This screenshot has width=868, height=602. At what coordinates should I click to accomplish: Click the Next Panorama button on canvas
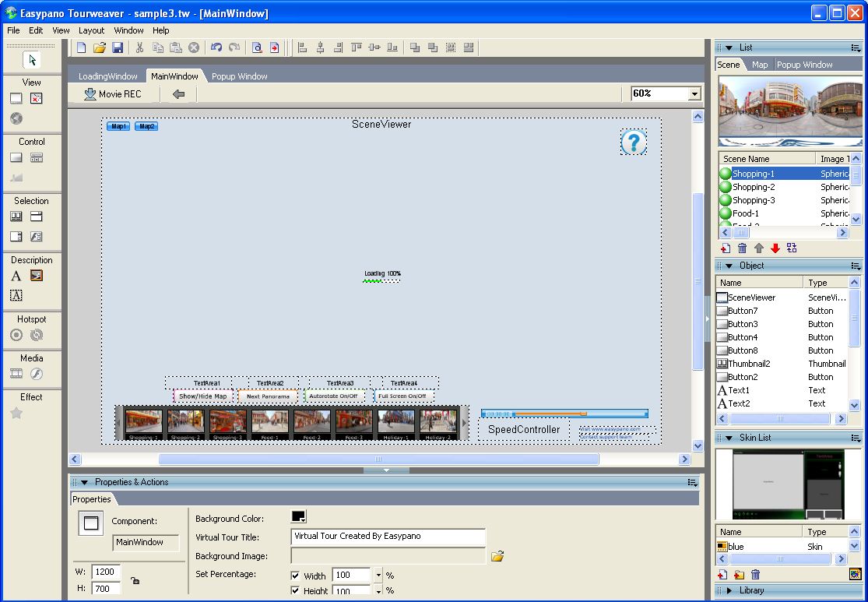tap(268, 396)
